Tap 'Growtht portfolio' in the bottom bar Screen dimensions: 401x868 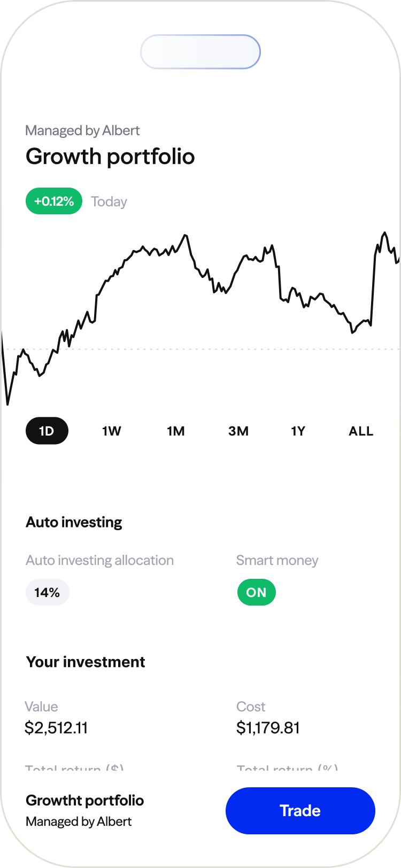[84, 800]
